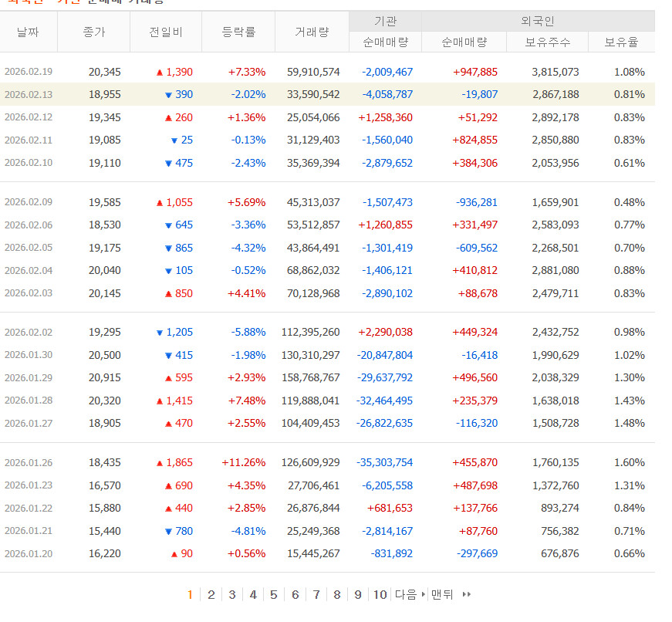Click closing price 15,440

point(105,531)
